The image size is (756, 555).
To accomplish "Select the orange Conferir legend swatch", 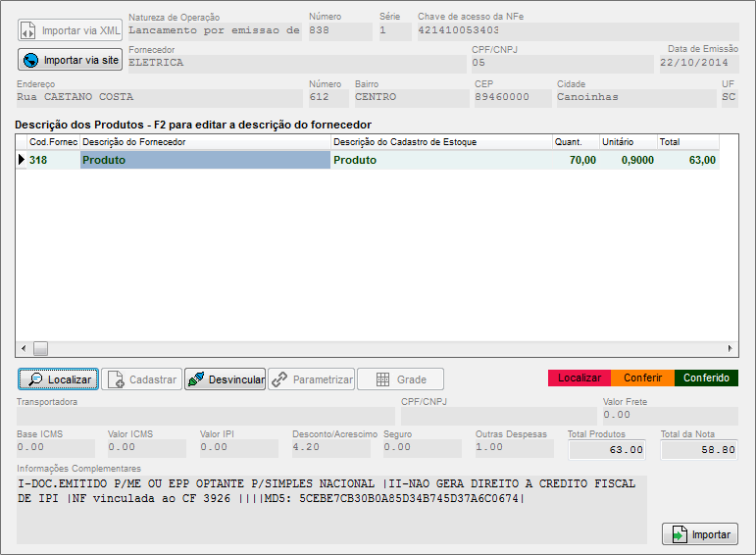I will 642,378.
